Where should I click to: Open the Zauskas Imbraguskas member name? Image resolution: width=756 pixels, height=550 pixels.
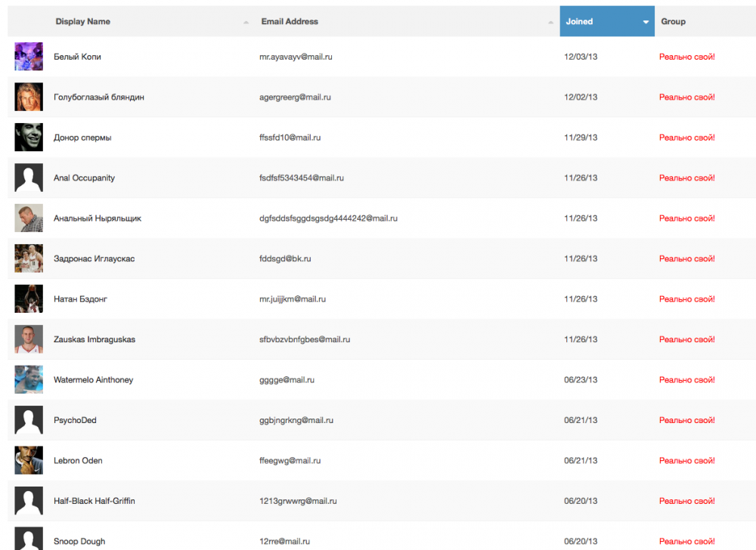point(94,339)
